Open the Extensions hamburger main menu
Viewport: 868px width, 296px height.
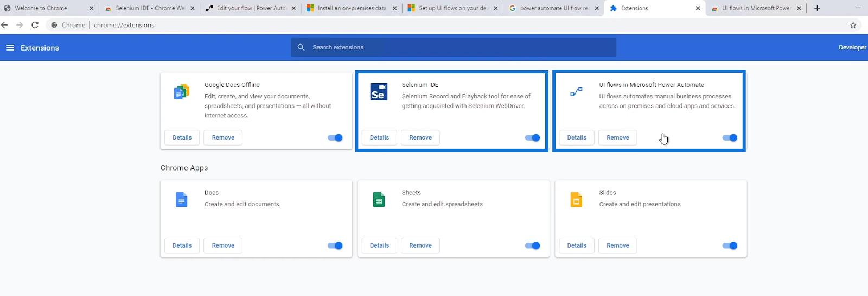pyautogui.click(x=10, y=48)
